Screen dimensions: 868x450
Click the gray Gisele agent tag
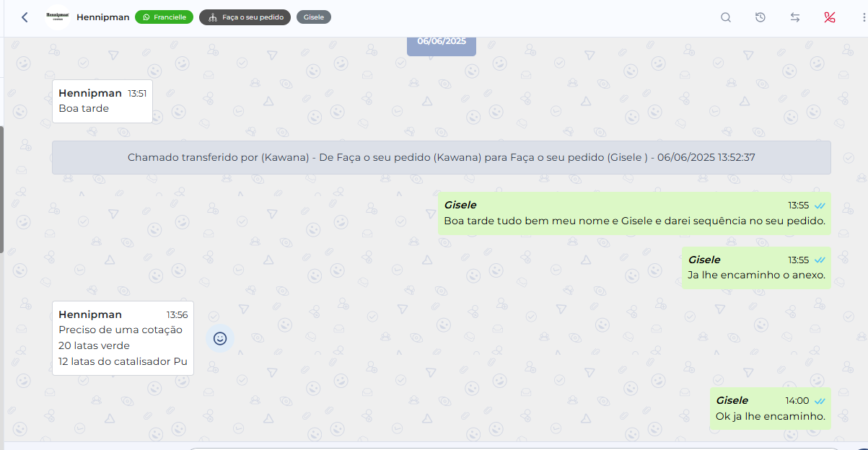[x=314, y=17]
